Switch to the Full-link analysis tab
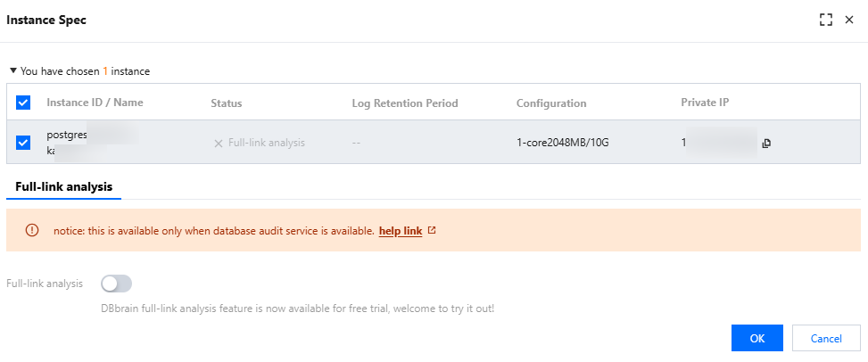 pos(63,186)
